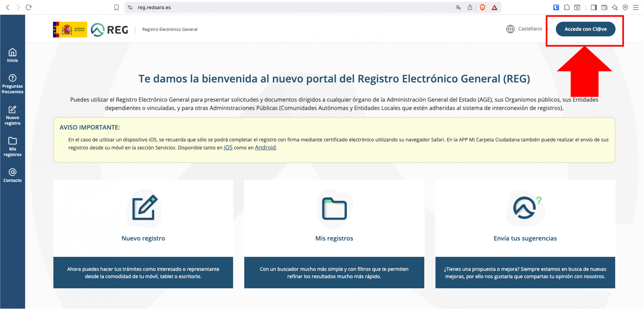Click the Brave Shields lion icon
644x309 pixels.
pyautogui.click(x=482, y=8)
